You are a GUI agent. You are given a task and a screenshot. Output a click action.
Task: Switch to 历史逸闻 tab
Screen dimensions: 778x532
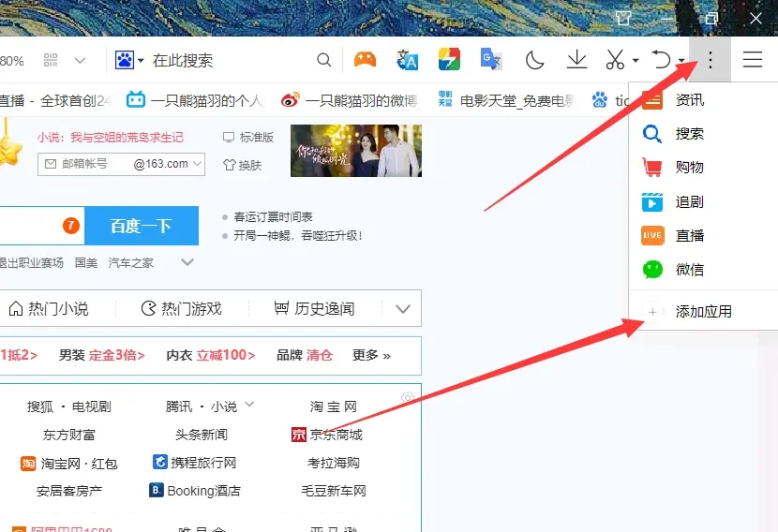pos(315,308)
